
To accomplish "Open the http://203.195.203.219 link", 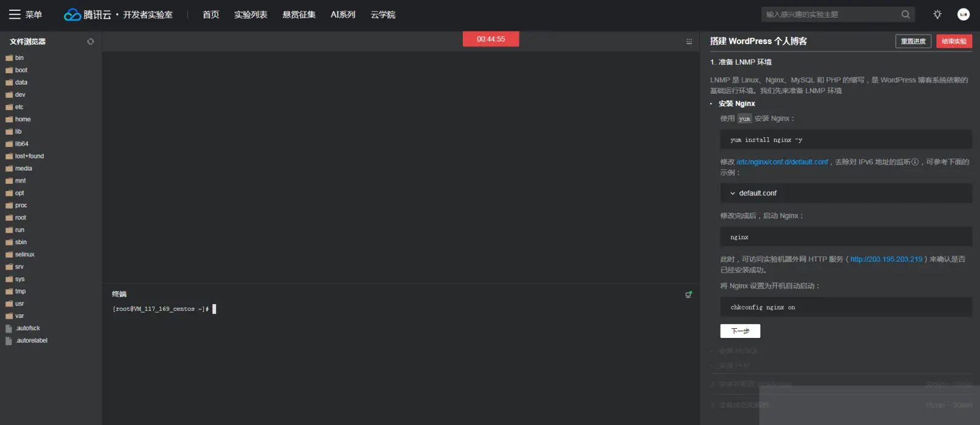I will click(886, 259).
